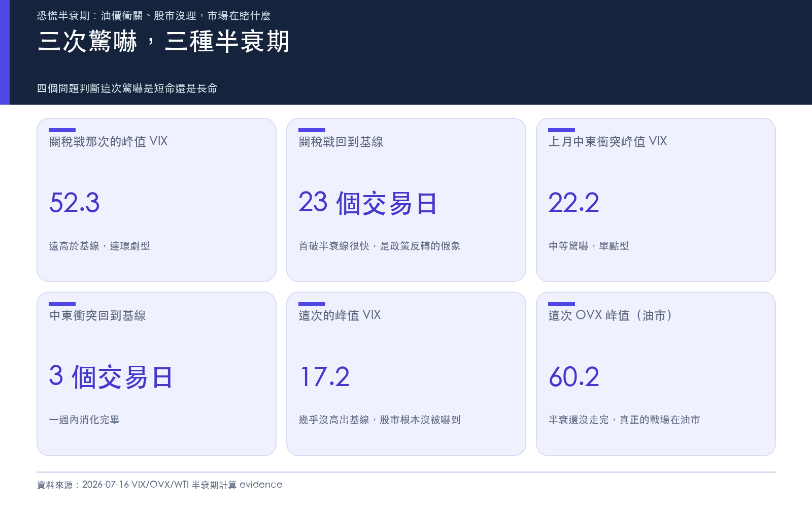
Task: Click caption 首破半衰線很快，是政策反轉的假象
Action: pos(380,246)
